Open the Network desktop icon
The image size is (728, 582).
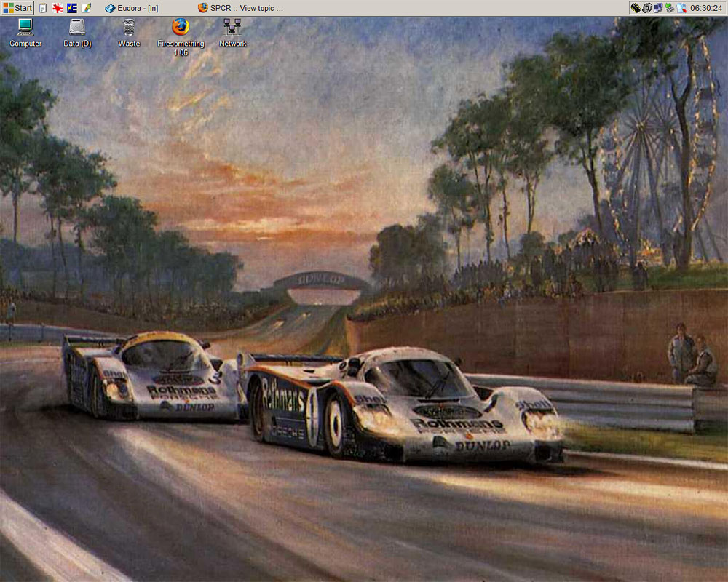tap(232, 28)
